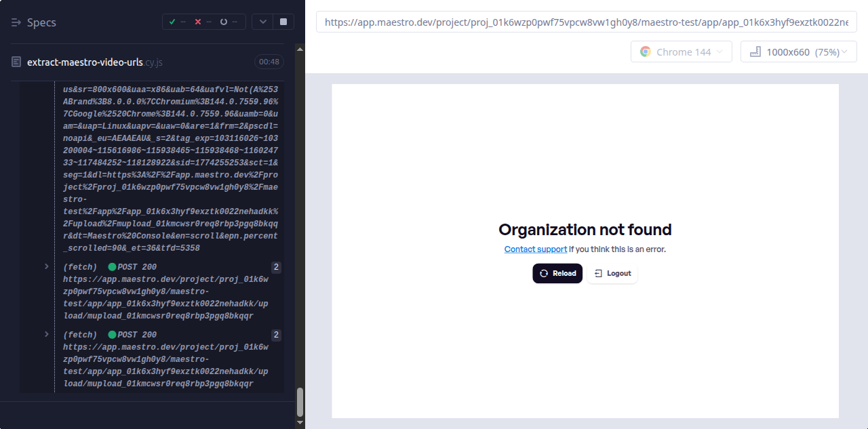Expand the last fetch POST 200 entry

tap(47, 335)
